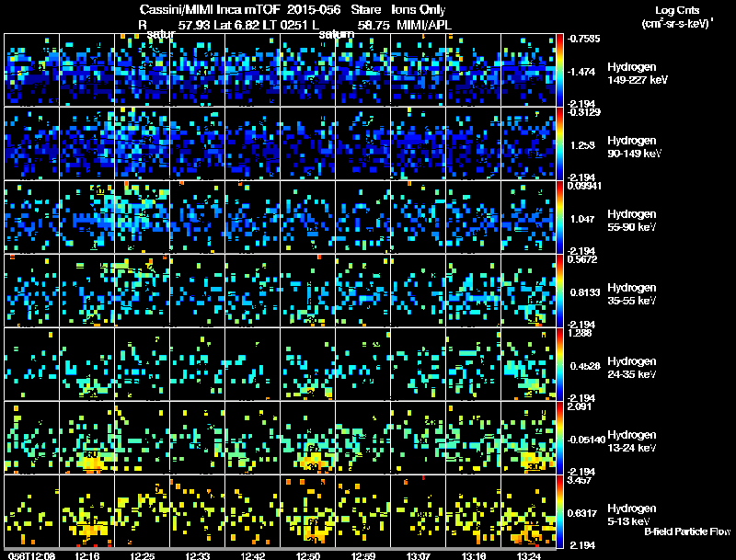This screenshot has height=560, width=736.
Task: Select the 12:16 time axis label
Action: [x=86, y=555]
